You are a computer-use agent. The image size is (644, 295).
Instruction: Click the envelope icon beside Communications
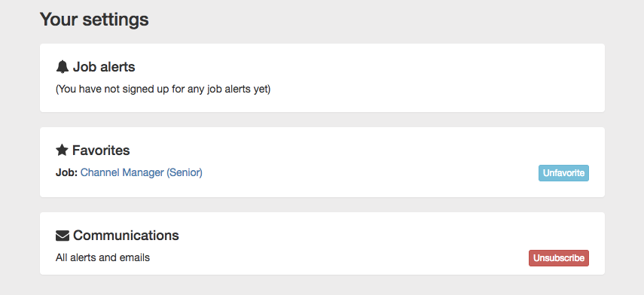click(62, 236)
